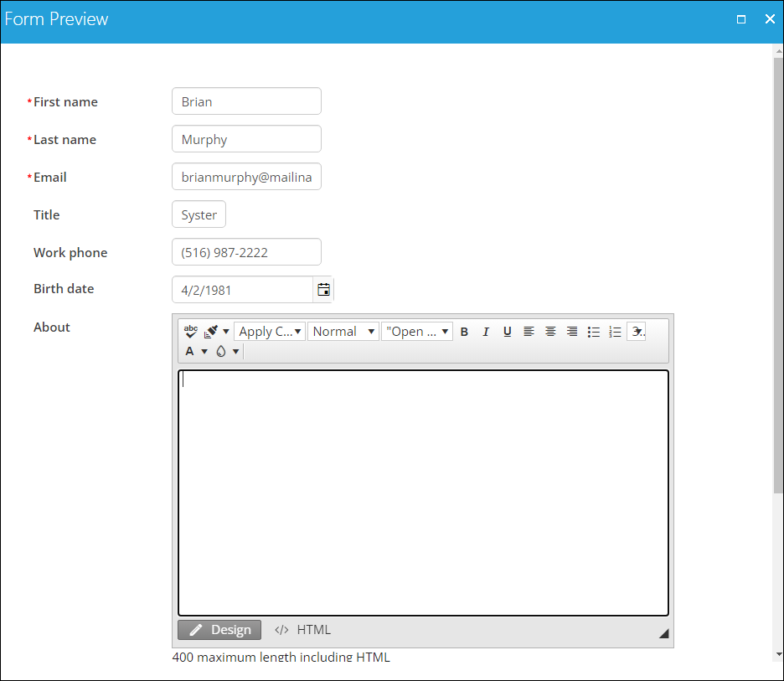Switch to the Design editor tab
Viewport: 784px width, 681px height.
219,630
